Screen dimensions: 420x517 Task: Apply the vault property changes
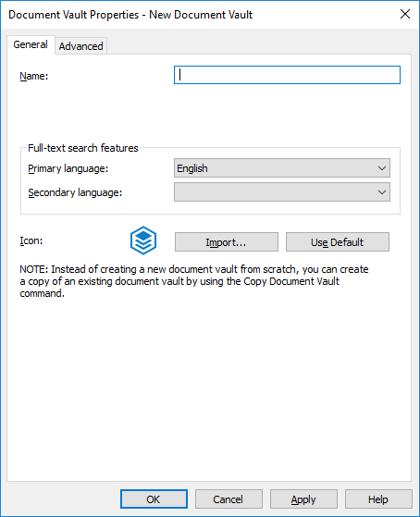[303, 499]
